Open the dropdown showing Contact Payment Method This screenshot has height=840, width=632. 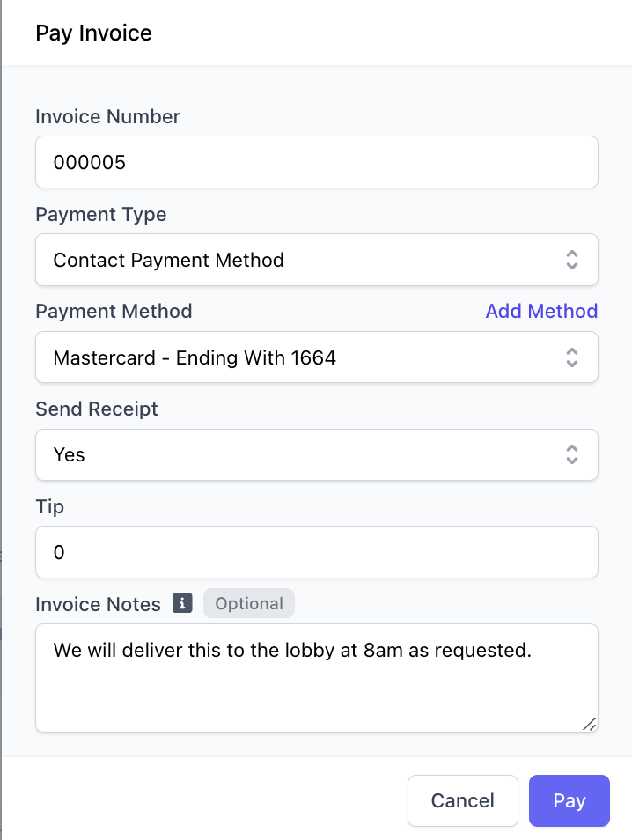click(x=317, y=260)
